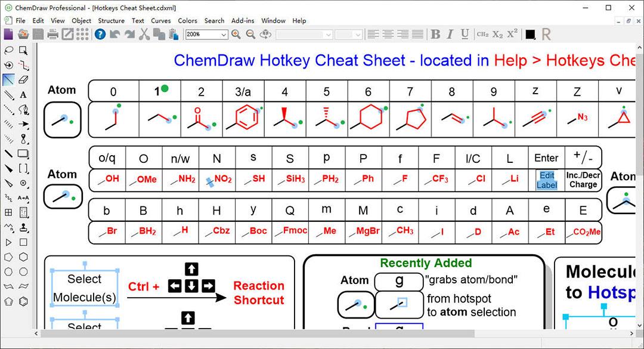
Task: Click the large R toolbar icon
Action: click(x=546, y=34)
